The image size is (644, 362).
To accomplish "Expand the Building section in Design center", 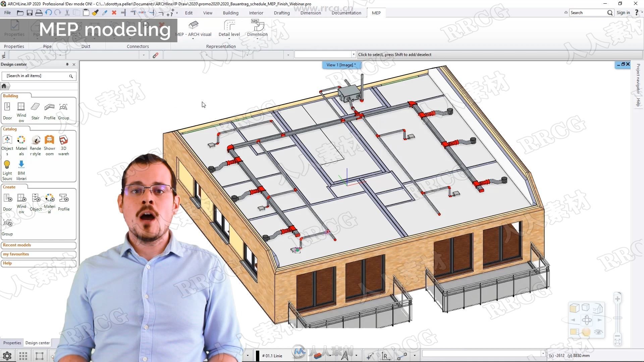I will [x=10, y=96].
